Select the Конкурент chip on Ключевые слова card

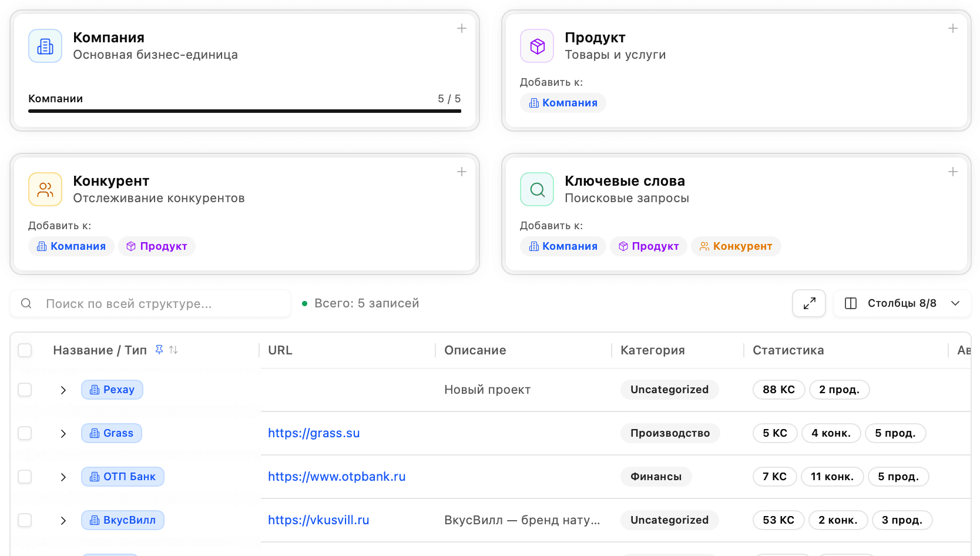pos(736,246)
